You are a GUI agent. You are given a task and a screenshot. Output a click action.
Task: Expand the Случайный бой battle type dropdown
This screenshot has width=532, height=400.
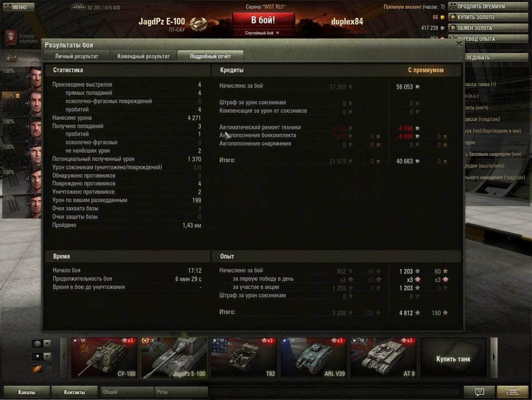tap(263, 33)
